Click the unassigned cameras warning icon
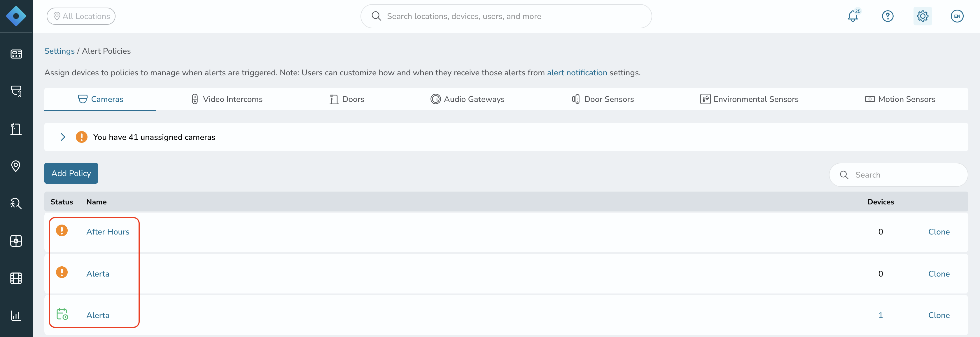Viewport: 980px width, 337px height. point(81,137)
